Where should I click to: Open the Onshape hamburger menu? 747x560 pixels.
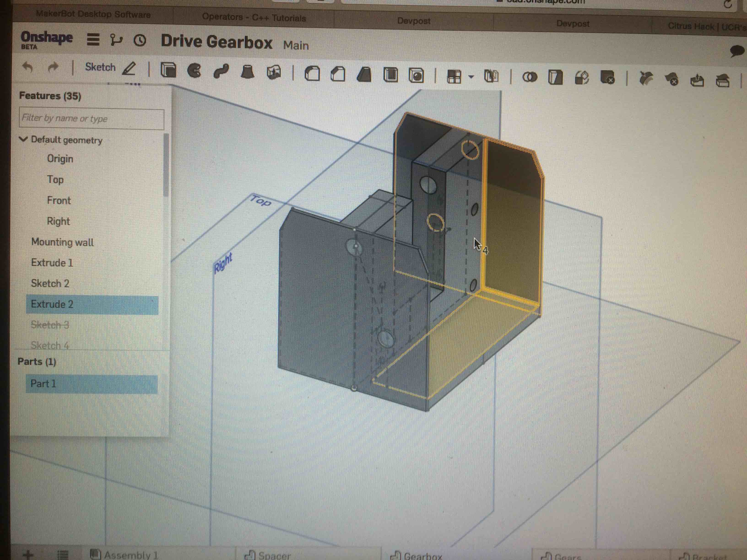coord(93,40)
